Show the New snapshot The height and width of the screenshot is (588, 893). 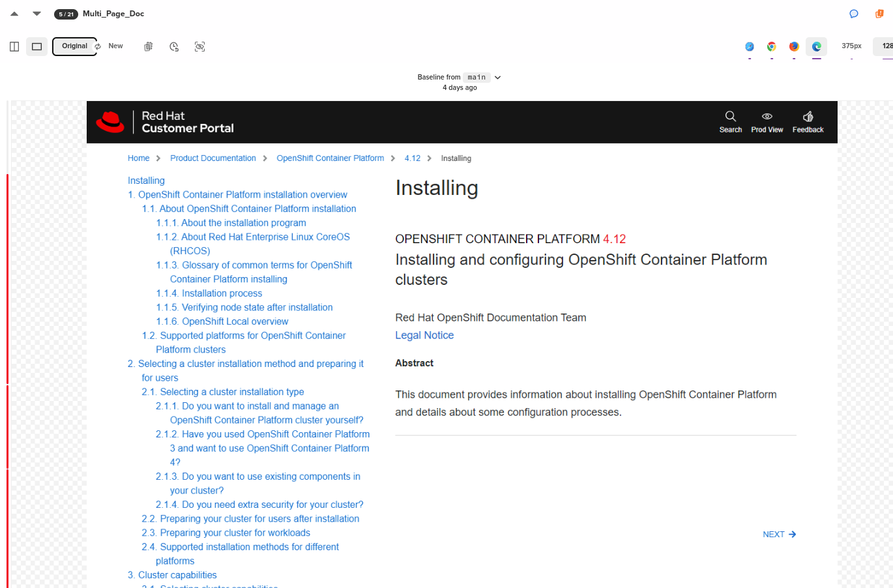click(x=115, y=46)
